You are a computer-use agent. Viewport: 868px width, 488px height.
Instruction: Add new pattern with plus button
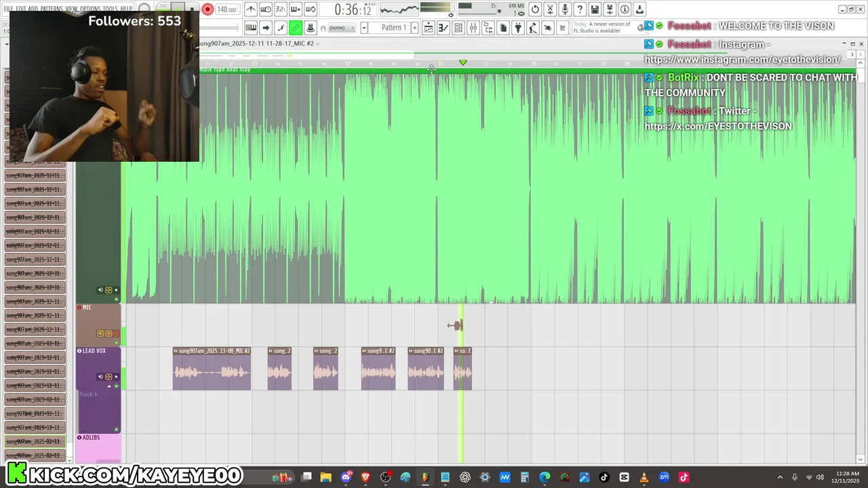pyautogui.click(x=414, y=28)
